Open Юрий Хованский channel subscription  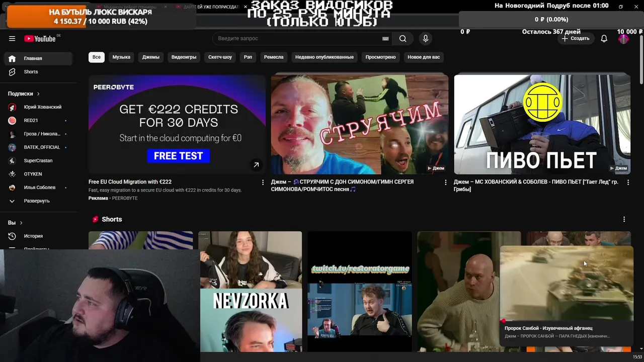click(38, 107)
